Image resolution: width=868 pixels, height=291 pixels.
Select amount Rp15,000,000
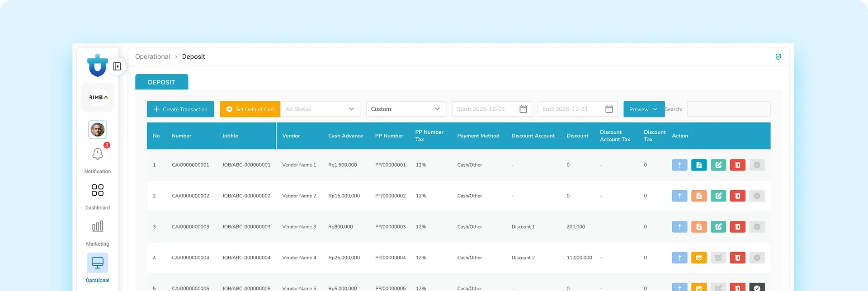[344, 196]
